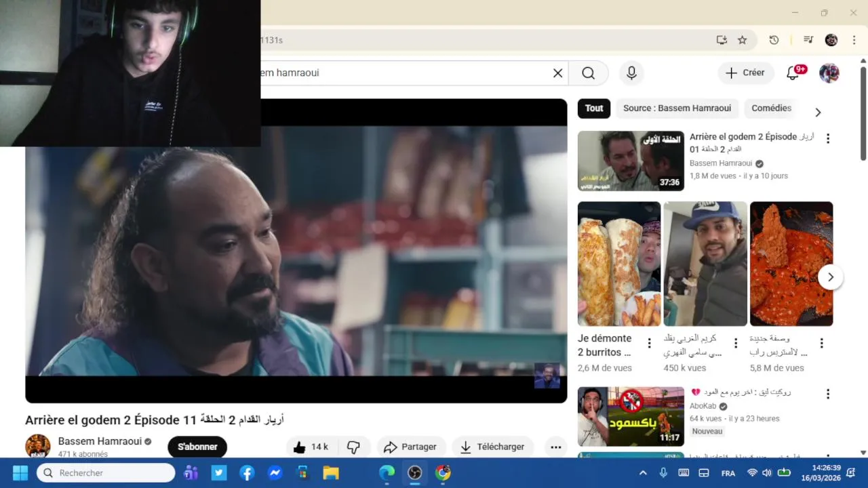Open File Explorer from taskbar

[x=330, y=472]
